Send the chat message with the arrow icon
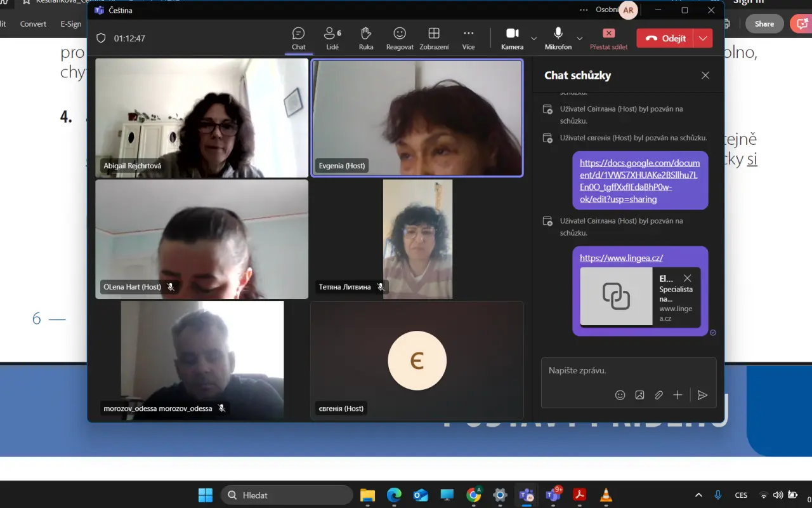Image resolution: width=812 pixels, height=508 pixels. point(702,395)
